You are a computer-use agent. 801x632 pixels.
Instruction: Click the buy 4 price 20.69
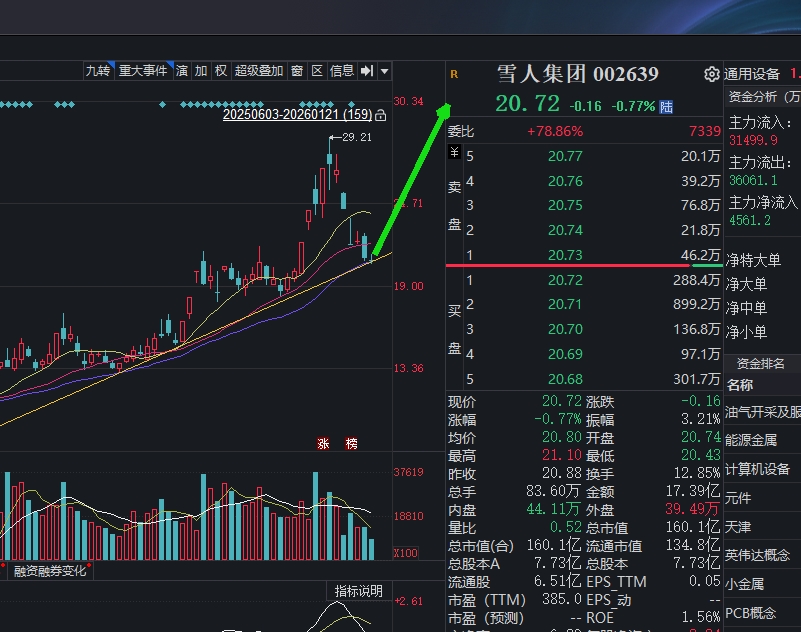click(x=565, y=354)
